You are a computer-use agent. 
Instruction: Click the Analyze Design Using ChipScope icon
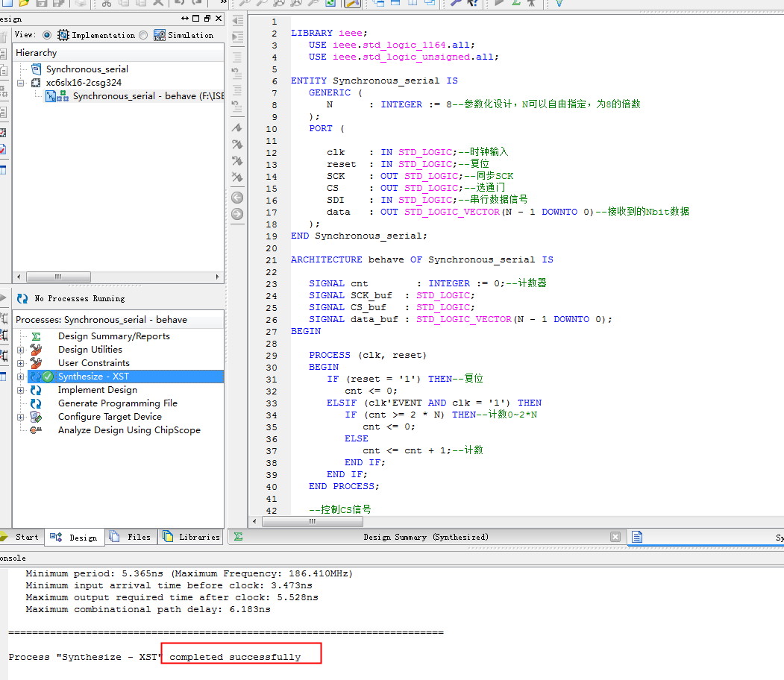(36, 430)
